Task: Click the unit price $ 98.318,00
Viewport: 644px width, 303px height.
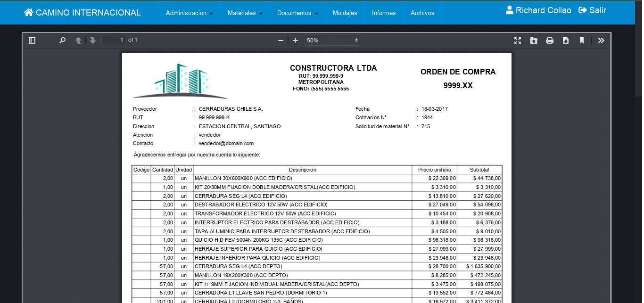Action: coord(442,240)
